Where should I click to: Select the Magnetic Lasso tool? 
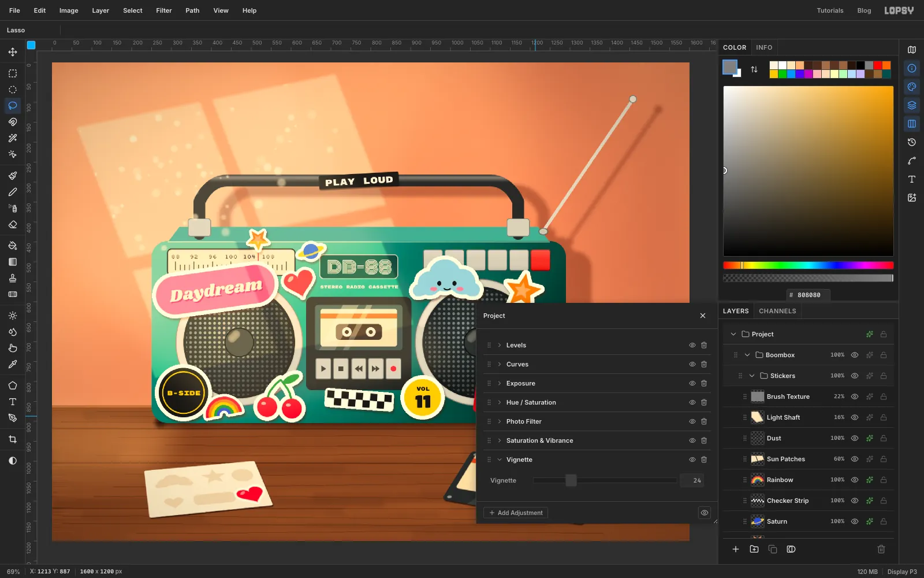pos(13,122)
